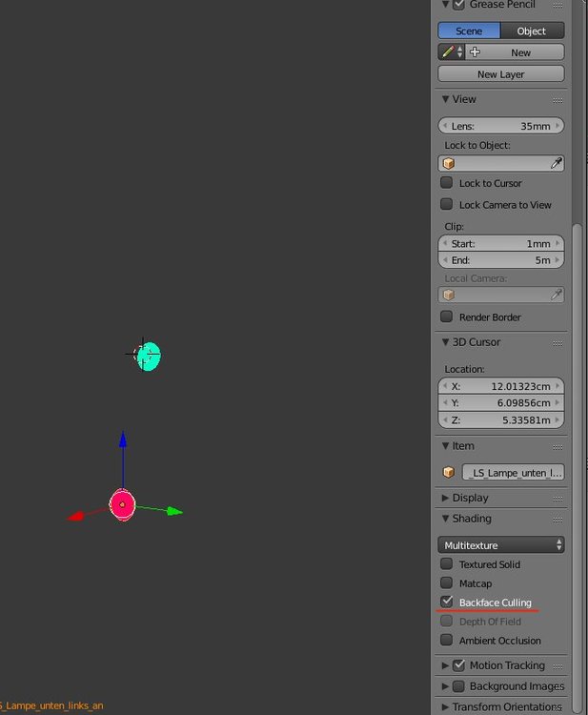
Task: Toggle Background Images checkbox
Action: (458, 685)
